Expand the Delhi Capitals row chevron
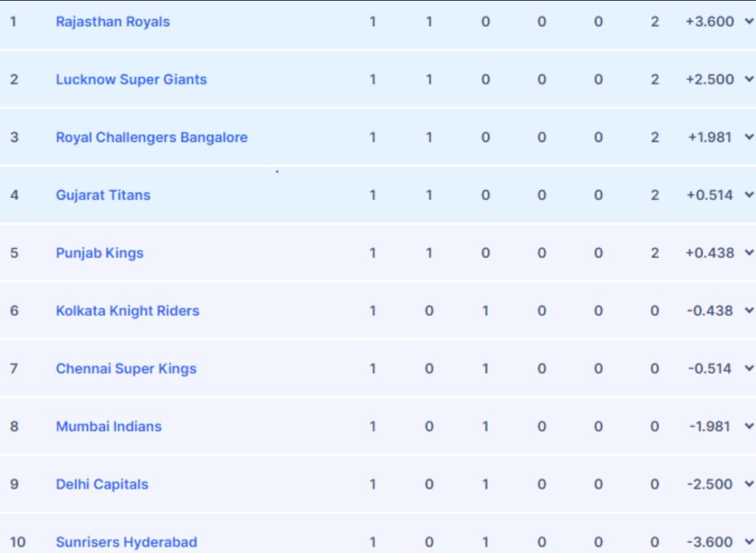This screenshot has width=756, height=553. click(x=749, y=484)
